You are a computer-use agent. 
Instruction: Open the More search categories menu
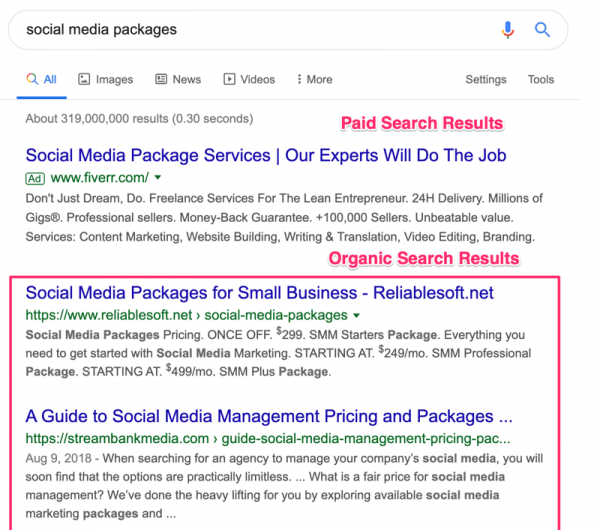(313, 79)
